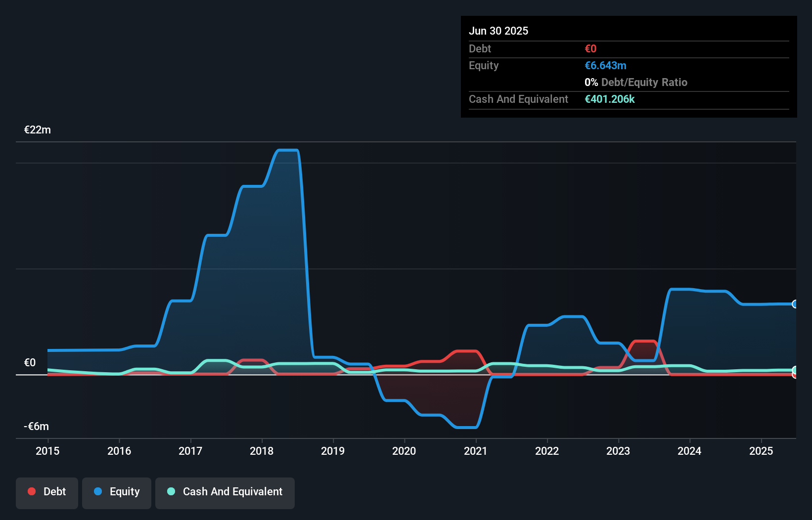
Task: Select the teal marker at the Cash line endpoint
Action: click(x=795, y=369)
